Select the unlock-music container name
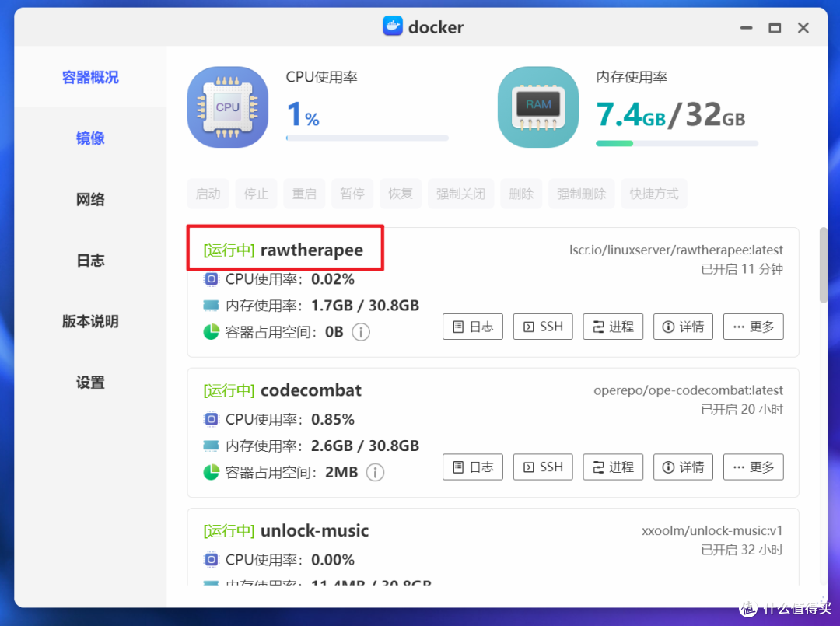Screen dimensions: 840x626 click(314, 530)
